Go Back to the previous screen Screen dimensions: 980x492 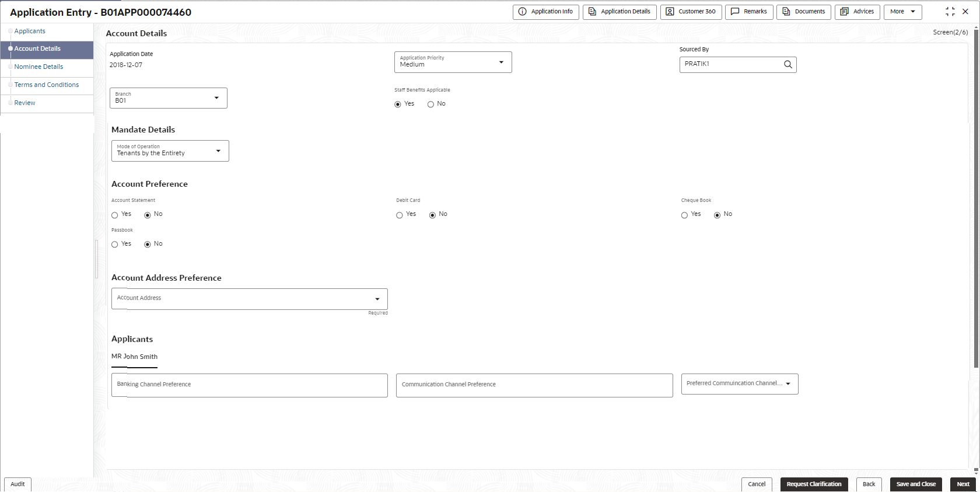[x=869, y=484]
